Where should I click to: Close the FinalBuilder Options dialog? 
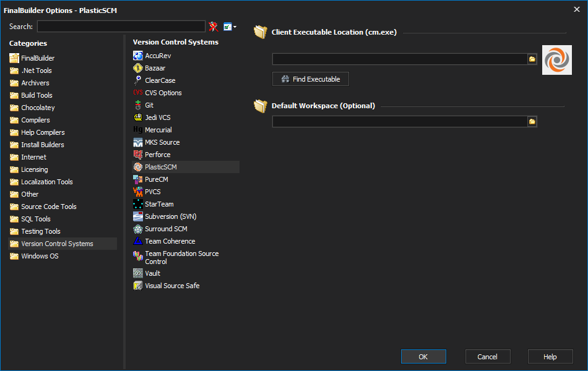coord(577,9)
